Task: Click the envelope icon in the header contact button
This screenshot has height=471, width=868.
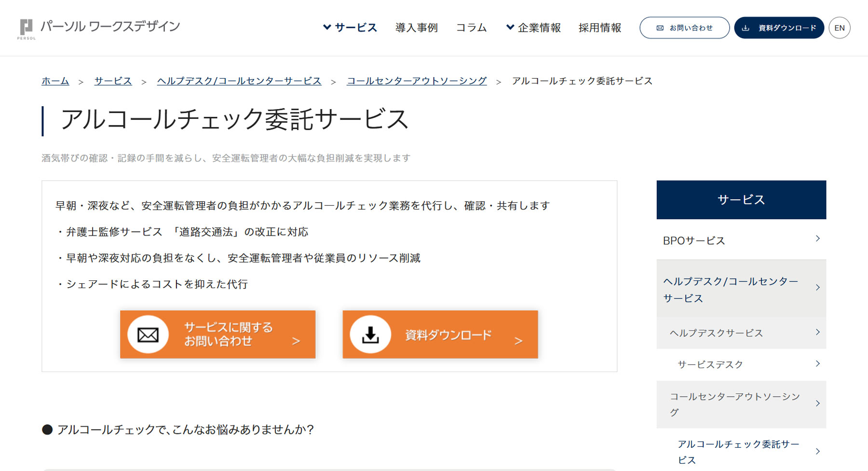Action: pyautogui.click(x=660, y=28)
